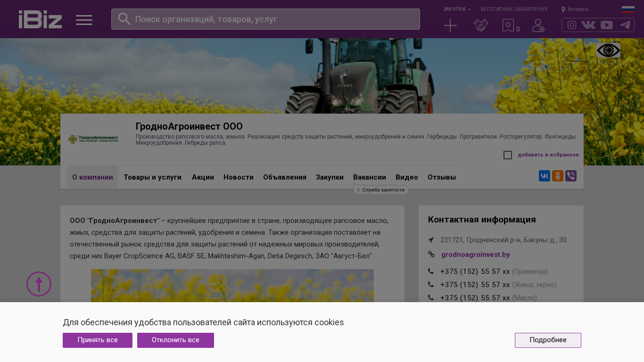Open the Отзывы tab
The width and height of the screenshot is (644, 362).
442,177
